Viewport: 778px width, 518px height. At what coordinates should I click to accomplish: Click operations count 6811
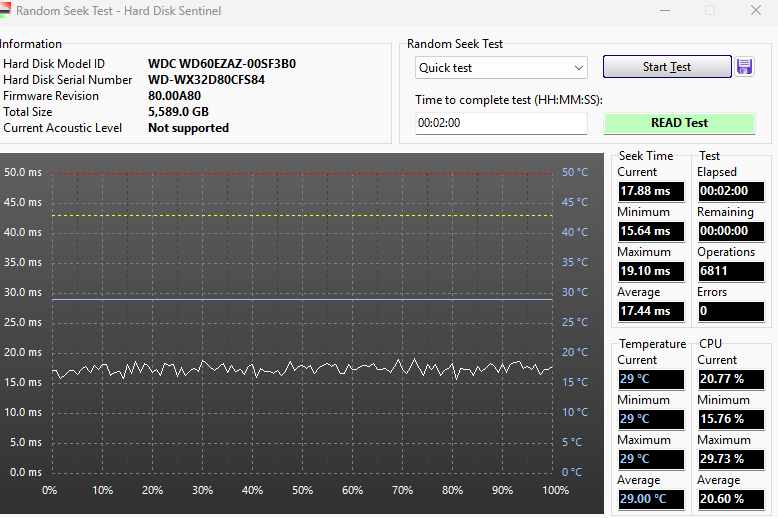point(731,271)
